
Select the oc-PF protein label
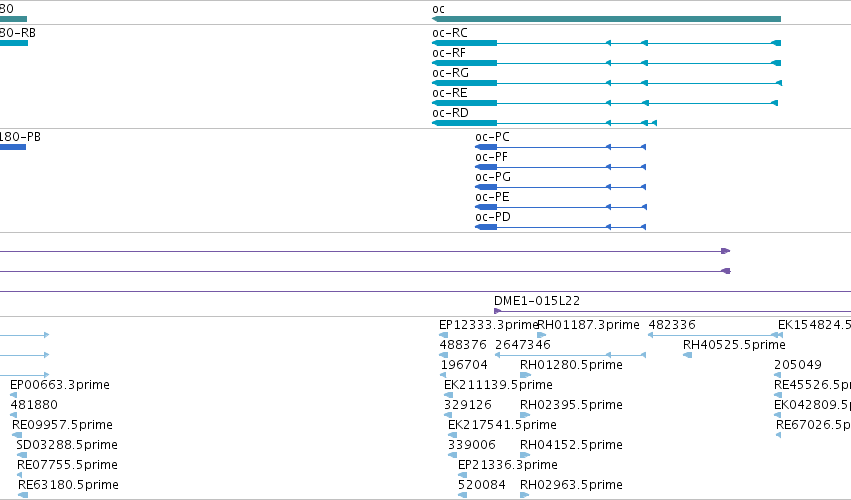pos(491,157)
